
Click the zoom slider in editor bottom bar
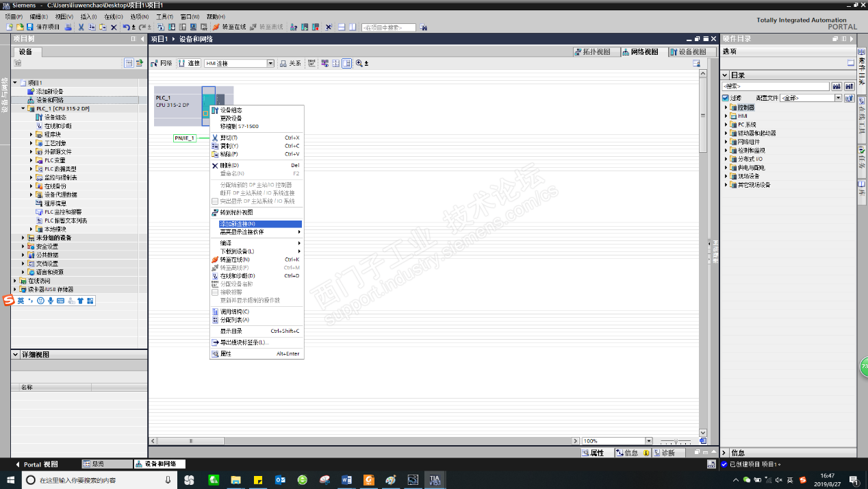coord(675,441)
